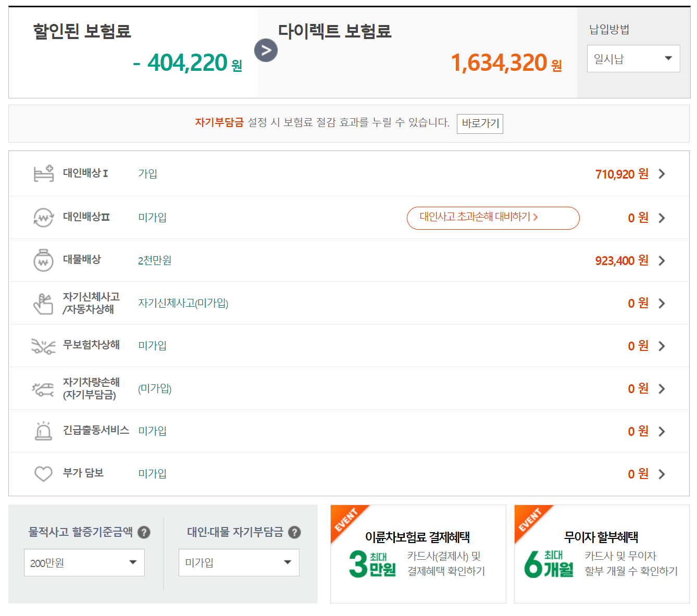Click the 바로가기 button
The height and width of the screenshot is (616, 697).
point(480,123)
